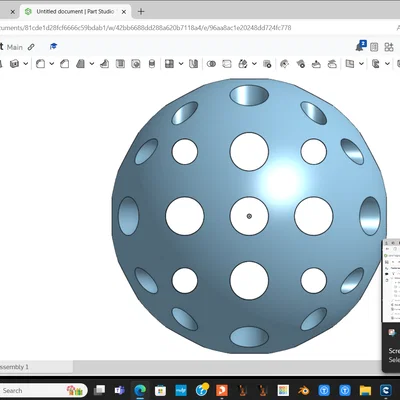Viewport: 400px width, 400px height.
Task: Expand the Transform tool dropdown arrow
Action: pyautogui.click(x=254, y=64)
